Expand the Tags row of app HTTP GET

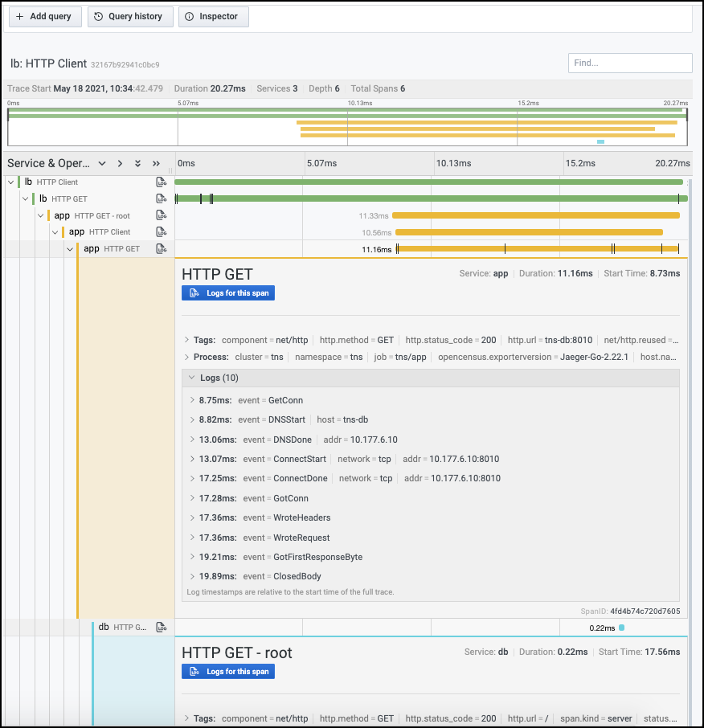(187, 340)
